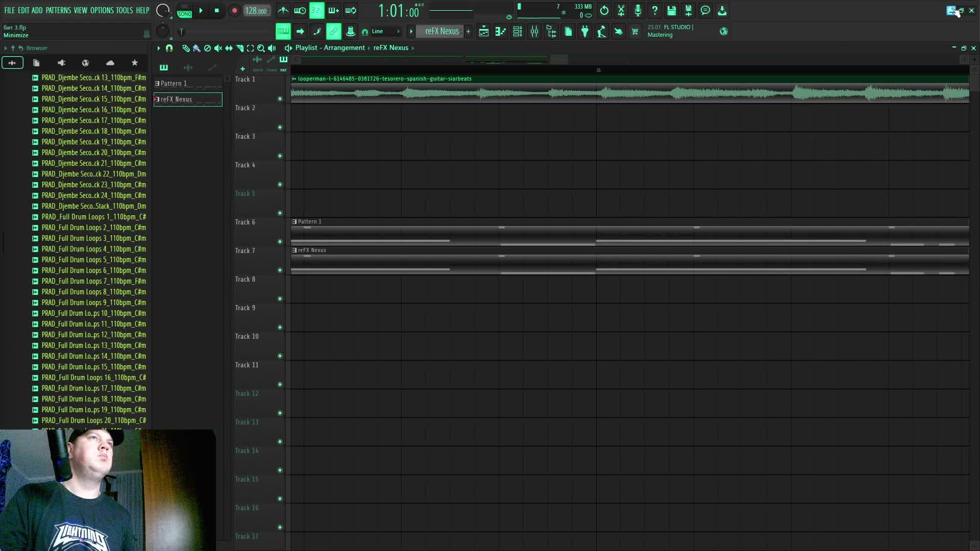Screen dimensions: 980x551
Task: Select the Slice tool in playlist
Action: pyautogui.click(x=239, y=48)
